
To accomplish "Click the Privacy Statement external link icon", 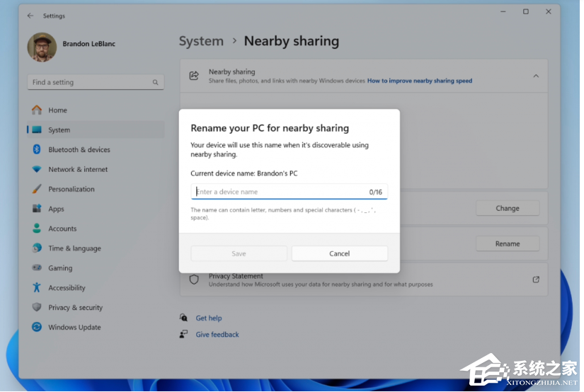I will [536, 279].
